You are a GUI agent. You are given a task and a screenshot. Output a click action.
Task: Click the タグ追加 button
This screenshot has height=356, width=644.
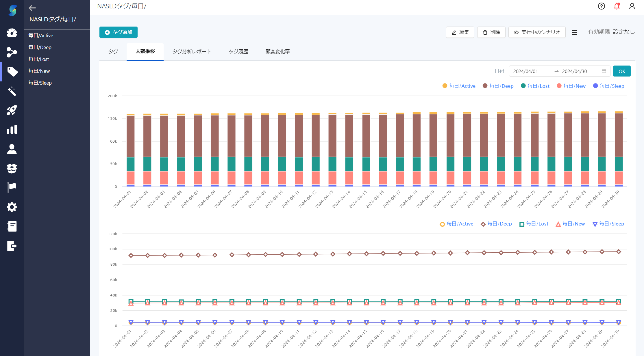(119, 32)
